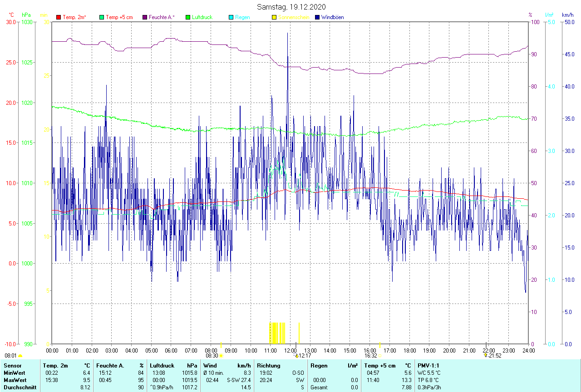Click the hPa axis unit label
Viewport: 581px width, 392px height.
coord(26,15)
